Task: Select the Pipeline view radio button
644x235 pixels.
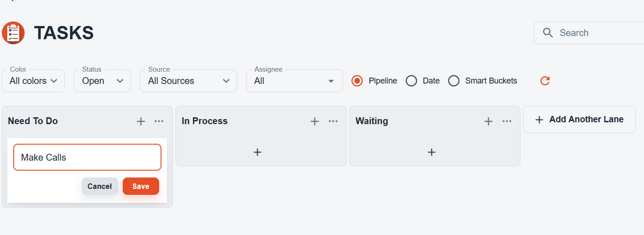Action: pos(357,81)
